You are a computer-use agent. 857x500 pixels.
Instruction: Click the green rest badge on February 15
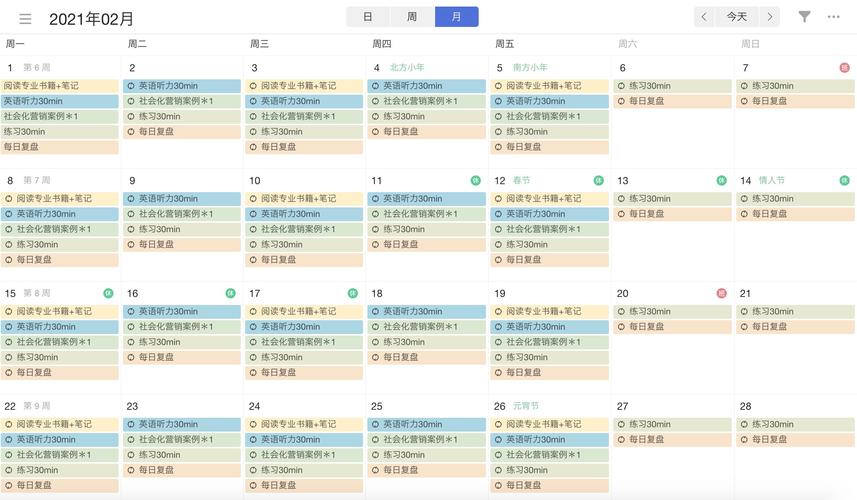click(x=108, y=293)
